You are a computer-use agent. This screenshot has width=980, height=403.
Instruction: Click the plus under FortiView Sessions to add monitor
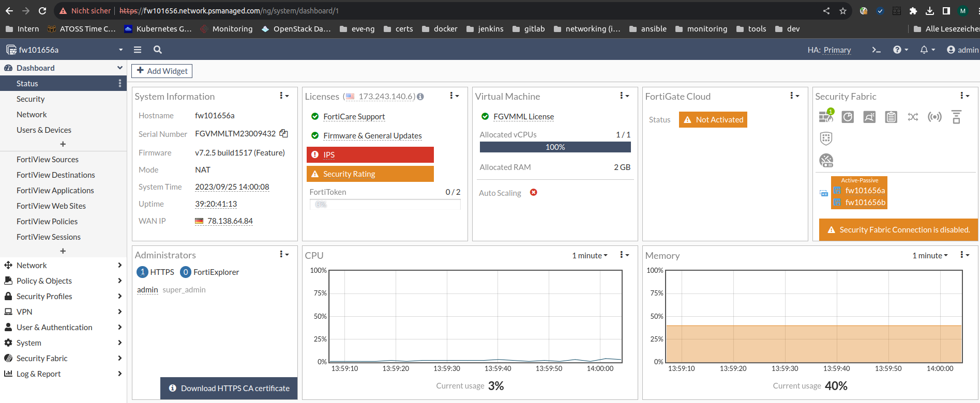63,251
